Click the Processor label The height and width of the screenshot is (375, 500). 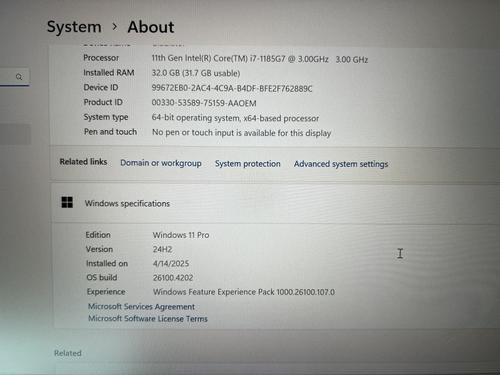click(x=101, y=58)
